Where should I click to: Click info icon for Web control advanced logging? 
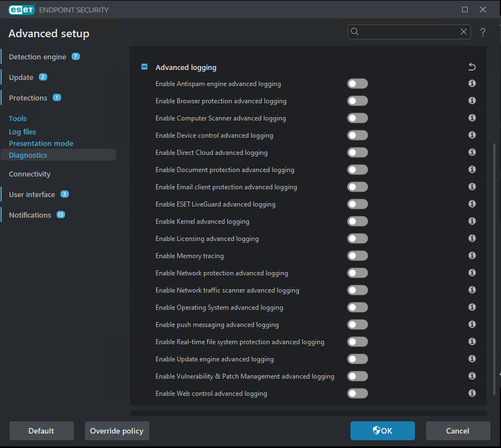(472, 394)
